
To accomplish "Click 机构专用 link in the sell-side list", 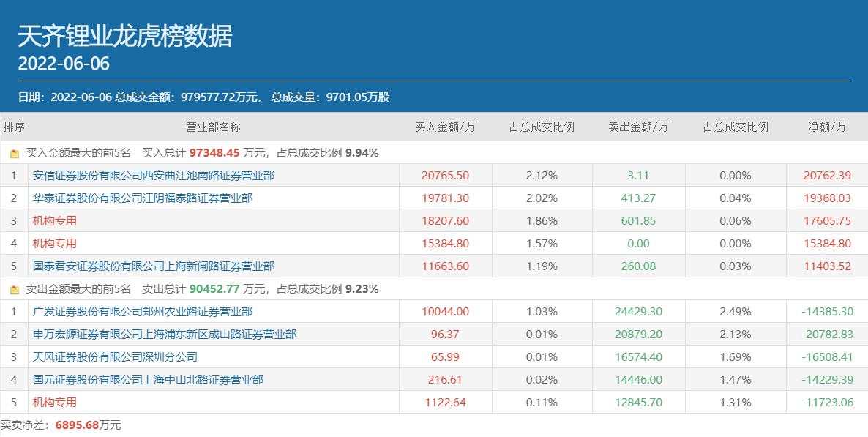I will [55, 403].
